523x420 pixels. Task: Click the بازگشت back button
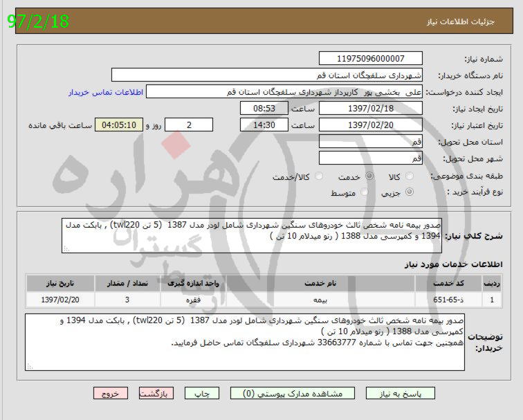pos(156,393)
